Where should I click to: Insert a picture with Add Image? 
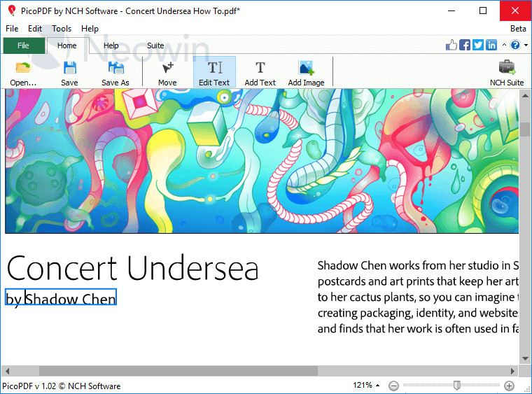pos(306,73)
